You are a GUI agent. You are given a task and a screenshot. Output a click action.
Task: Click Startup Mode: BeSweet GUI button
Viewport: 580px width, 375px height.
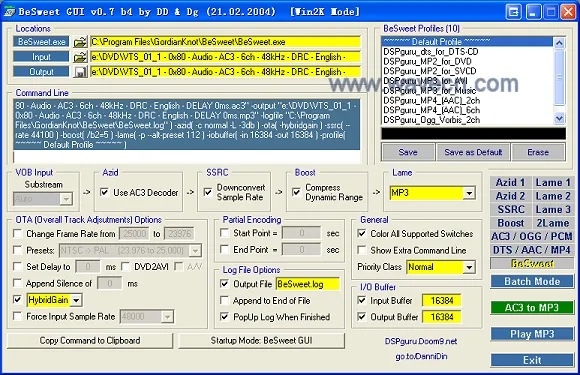coord(262,341)
